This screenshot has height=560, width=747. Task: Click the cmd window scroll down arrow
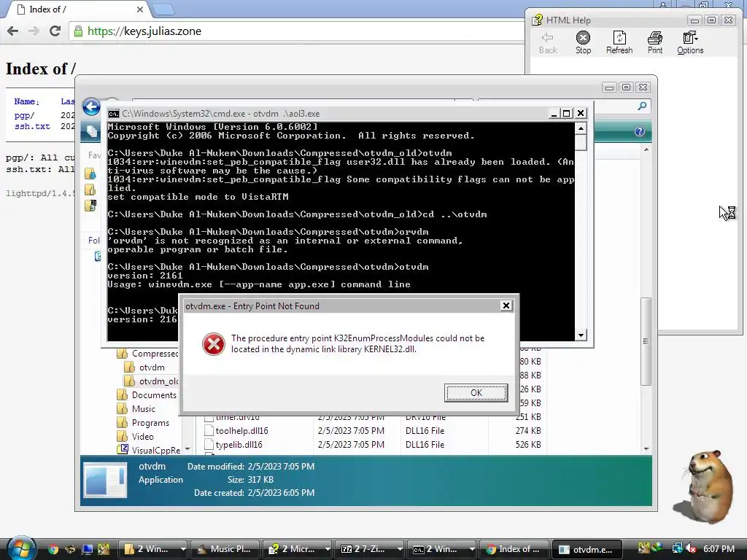[x=581, y=335]
